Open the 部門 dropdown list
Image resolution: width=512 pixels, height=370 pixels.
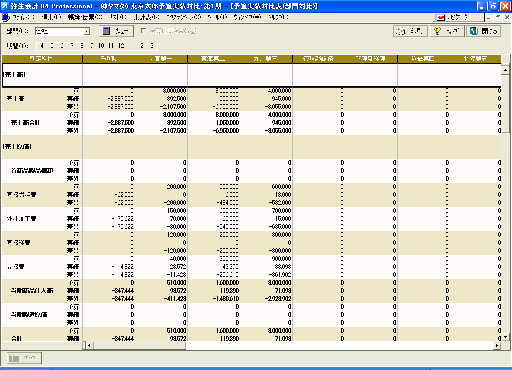86,31
